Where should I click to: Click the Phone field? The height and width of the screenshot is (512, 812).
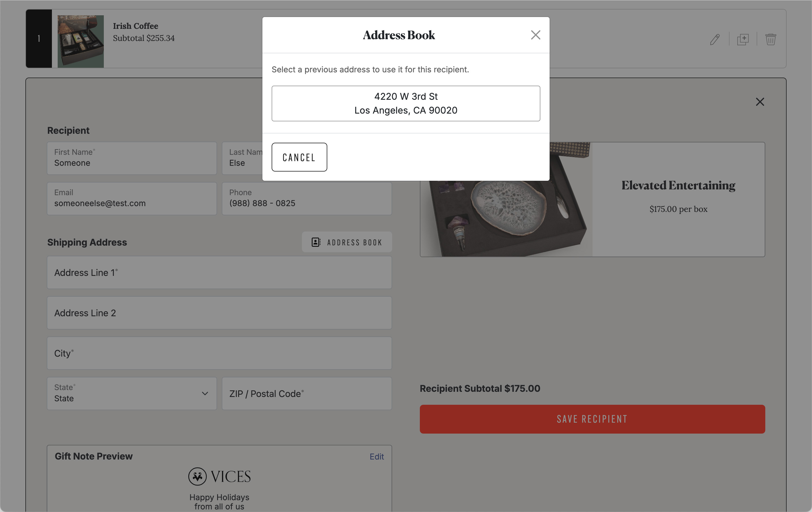point(307,199)
